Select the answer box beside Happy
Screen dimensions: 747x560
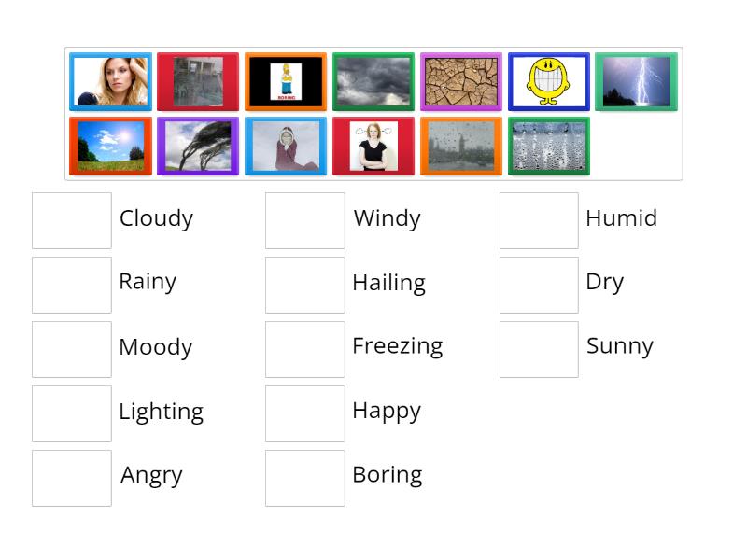[x=304, y=413]
